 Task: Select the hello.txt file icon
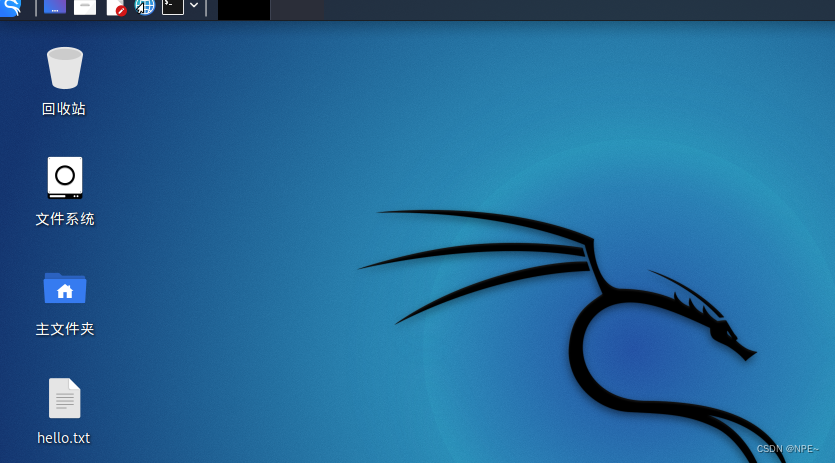point(64,398)
